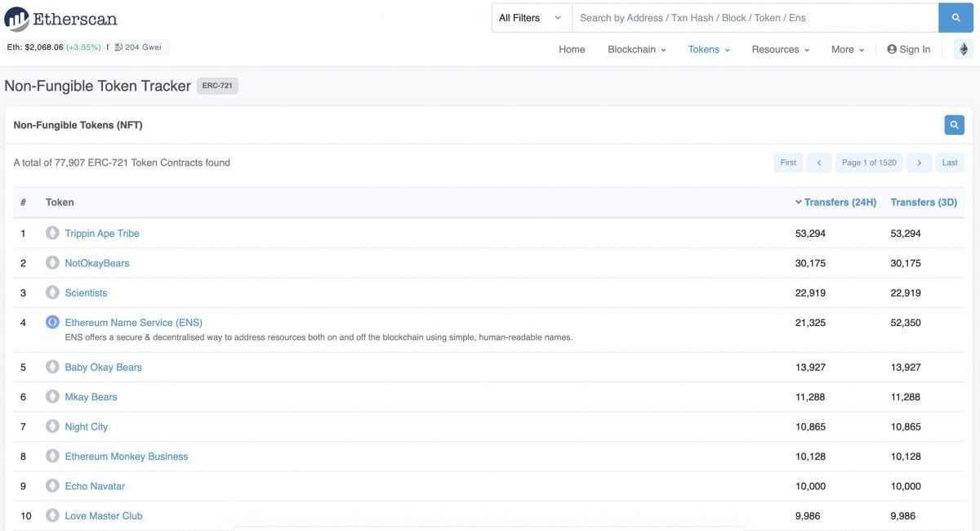Click the search magnifier button in the search bar

(955, 17)
